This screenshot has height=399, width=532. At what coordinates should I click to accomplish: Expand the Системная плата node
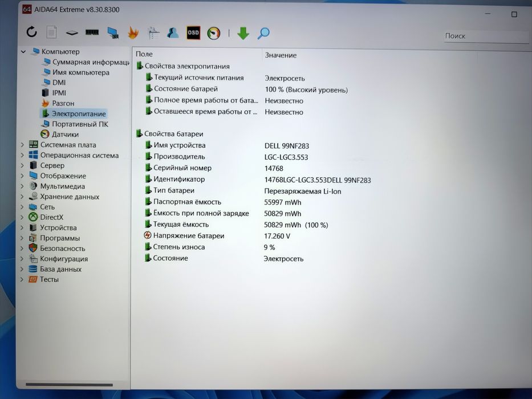[x=22, y=145]
